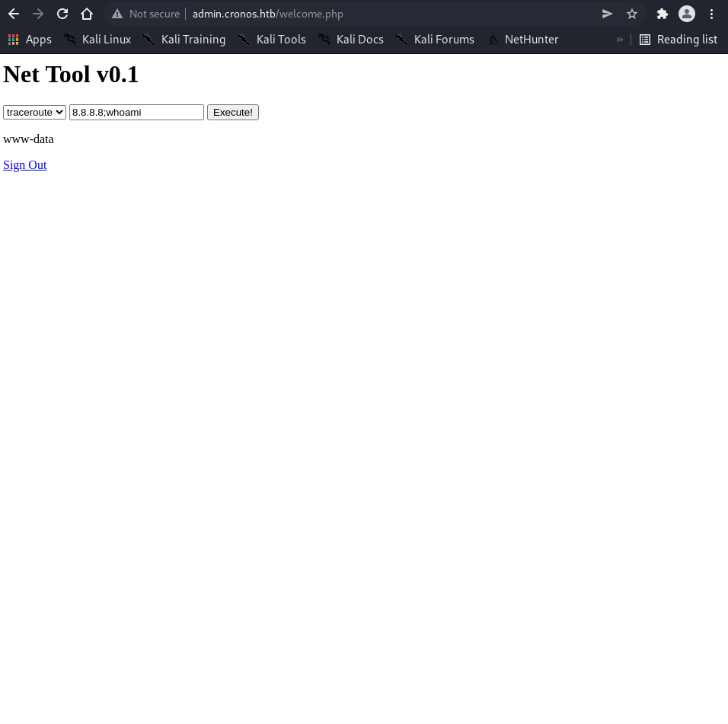The height and width of the screenshot is (724, 728).
Task: Open the Reading list panel
Action: click(679, 40)
